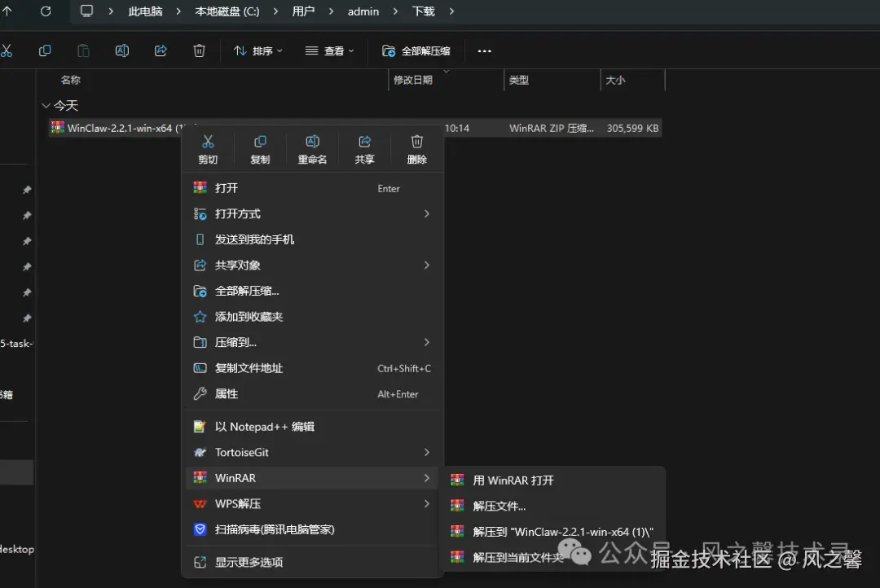Click the toolbar delete trash icon
Image resolution: width=880 pixels, height=588 pixels.
point(199,51)
